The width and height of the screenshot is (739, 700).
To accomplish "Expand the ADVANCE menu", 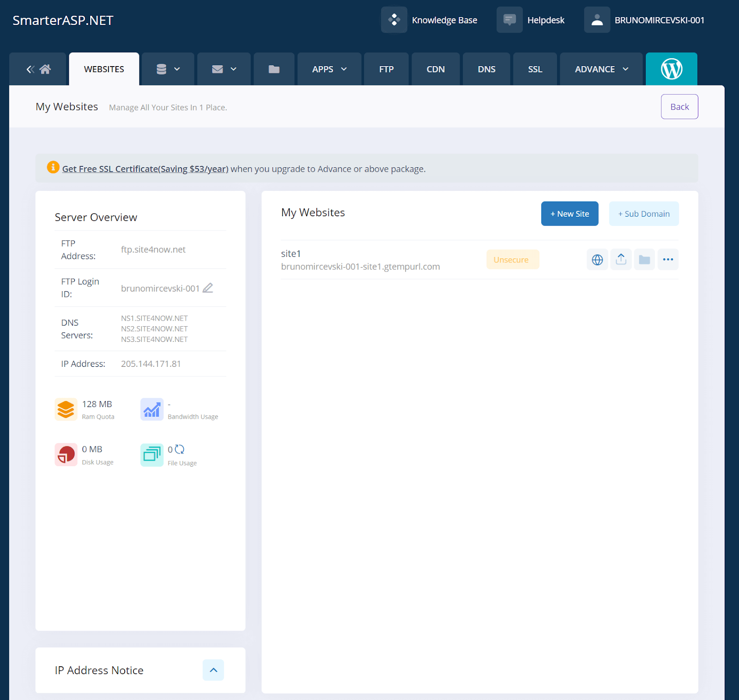I will (x=601, y=69).
